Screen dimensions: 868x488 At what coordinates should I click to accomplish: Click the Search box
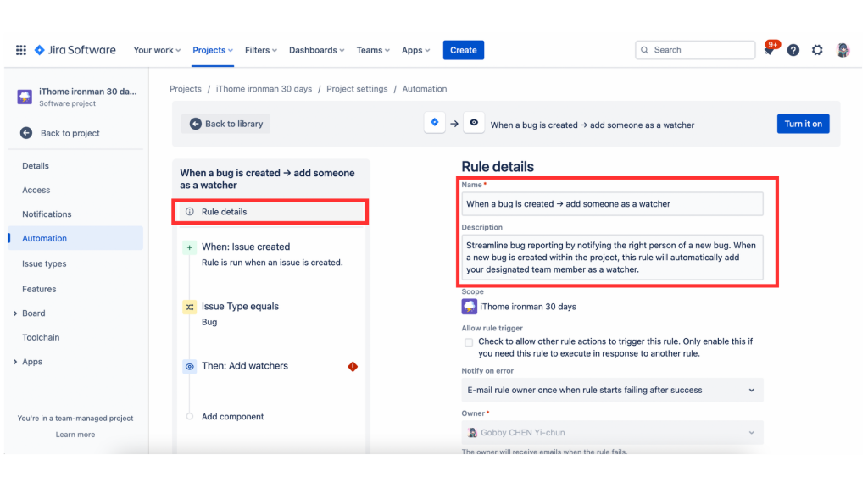(695, 50)
